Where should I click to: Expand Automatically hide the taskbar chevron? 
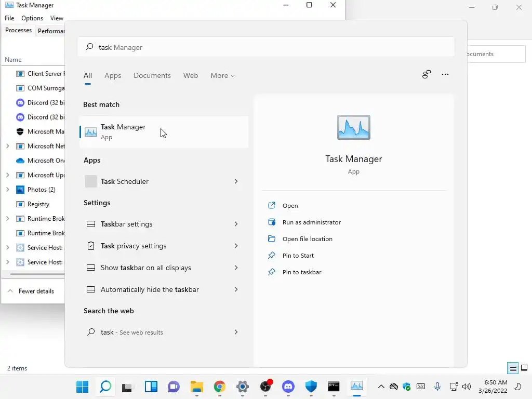click(x=236, y=289)
